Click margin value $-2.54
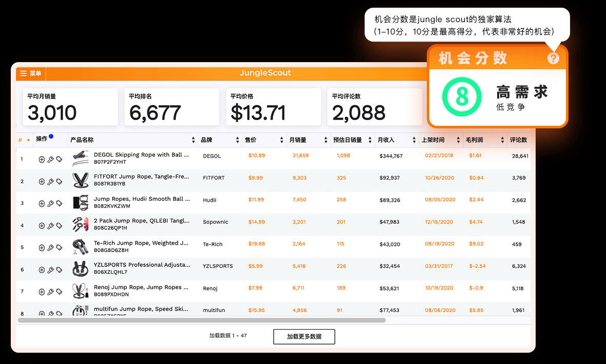This screenshot has height=364, width=606. tap(477, 266)
